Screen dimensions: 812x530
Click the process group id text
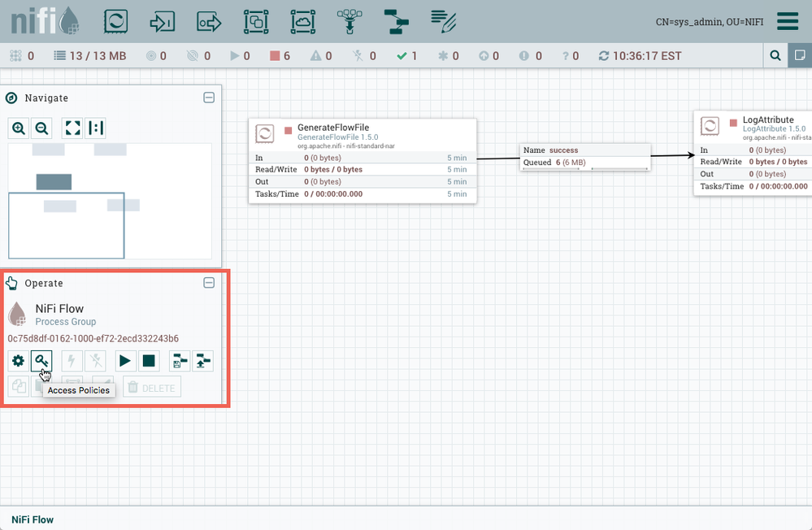pos(93,338)
